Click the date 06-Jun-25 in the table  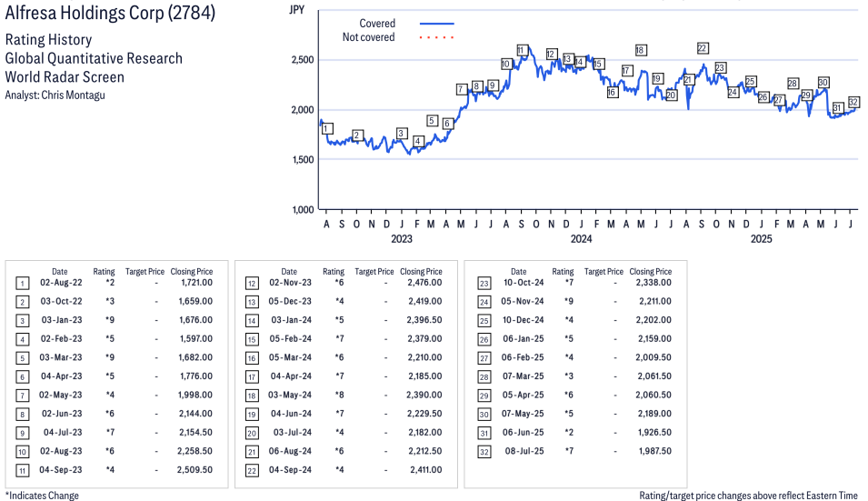(524, 433)
